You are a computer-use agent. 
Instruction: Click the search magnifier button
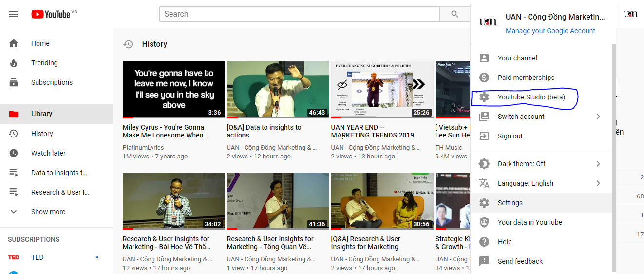click(x=455, y=14)
